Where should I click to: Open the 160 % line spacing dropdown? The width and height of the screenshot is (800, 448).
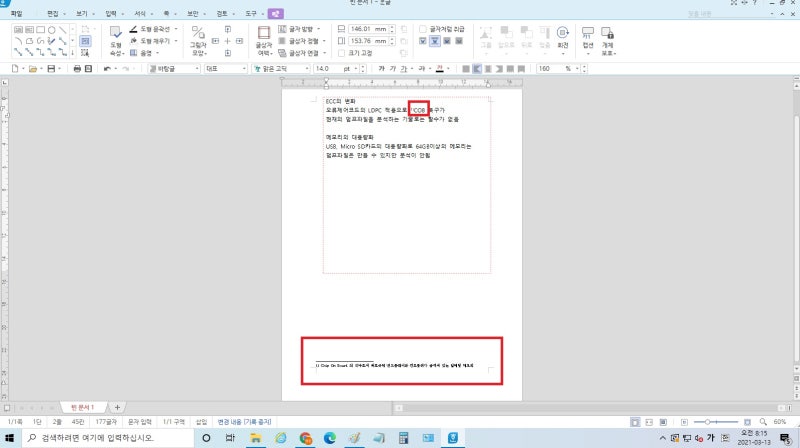pyautogui.click(x=577, y=68)
